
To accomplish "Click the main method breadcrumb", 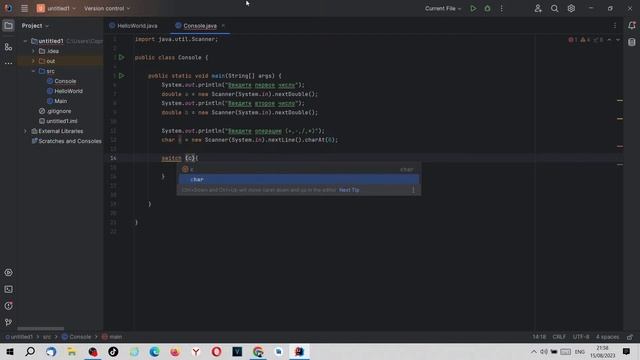I will [112, 337].
